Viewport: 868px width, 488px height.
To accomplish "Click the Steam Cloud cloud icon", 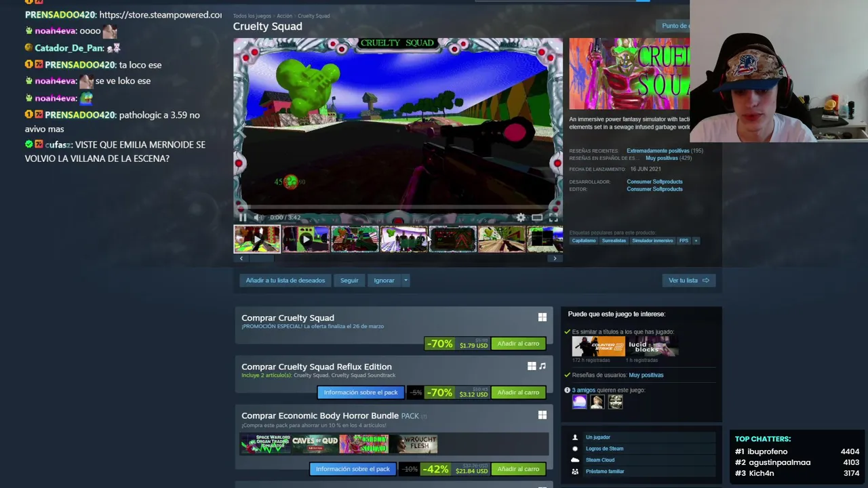I will coord(575,460).
